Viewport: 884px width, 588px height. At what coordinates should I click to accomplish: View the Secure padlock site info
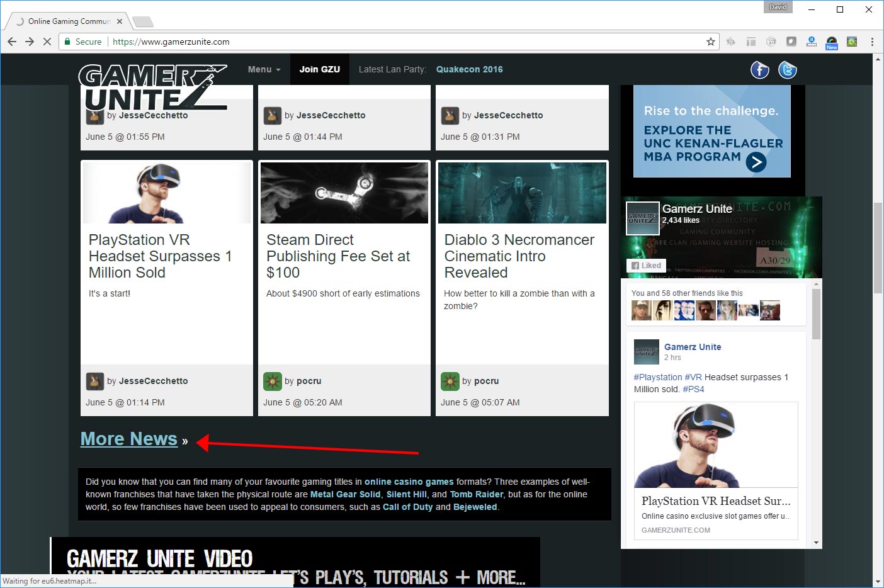pos(83,42)
